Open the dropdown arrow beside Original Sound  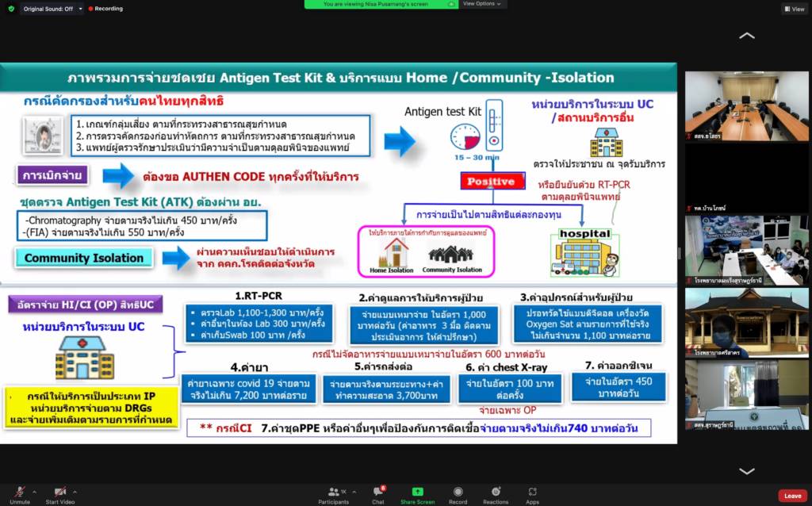(x=80, y=9)
